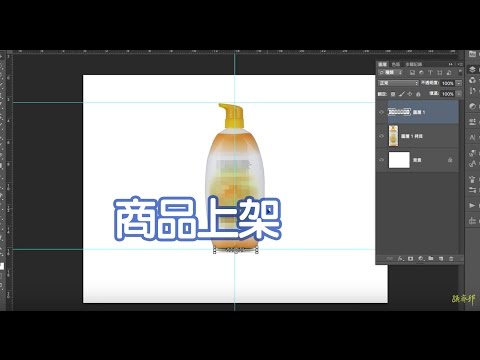Click the opacity 100% value field
The width and height of the screenshot is (480, 360).
pyautogui.click(x=448, y=83)
